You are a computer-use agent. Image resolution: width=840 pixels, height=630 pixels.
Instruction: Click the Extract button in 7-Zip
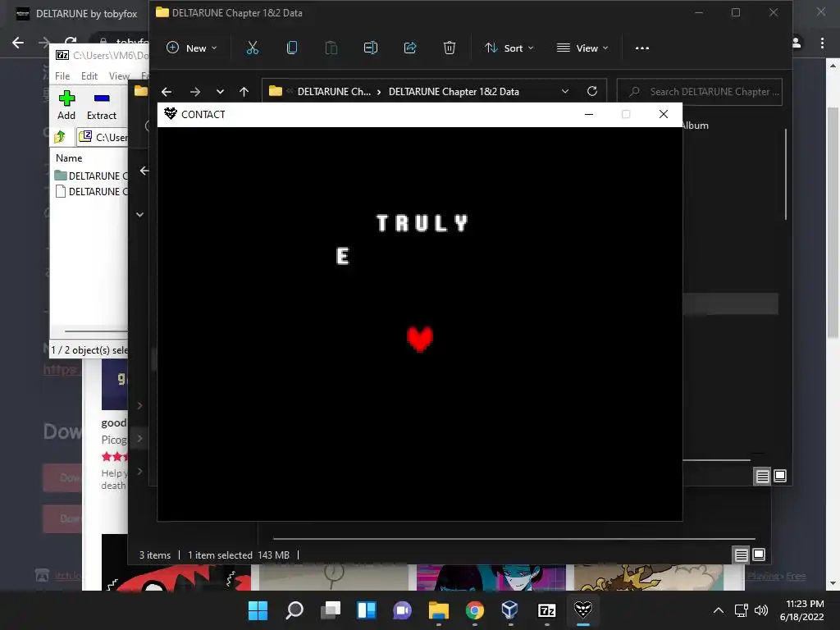tap(101, 106)
